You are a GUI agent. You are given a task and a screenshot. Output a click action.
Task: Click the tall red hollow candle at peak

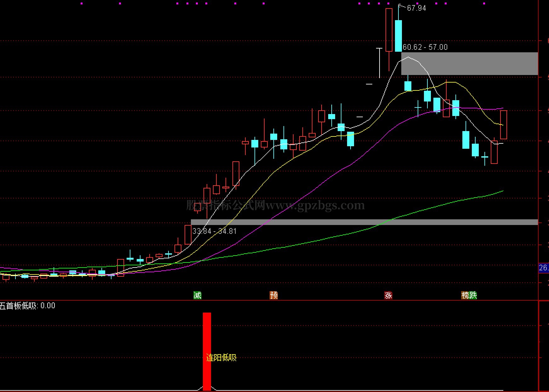tap(389, 30)
